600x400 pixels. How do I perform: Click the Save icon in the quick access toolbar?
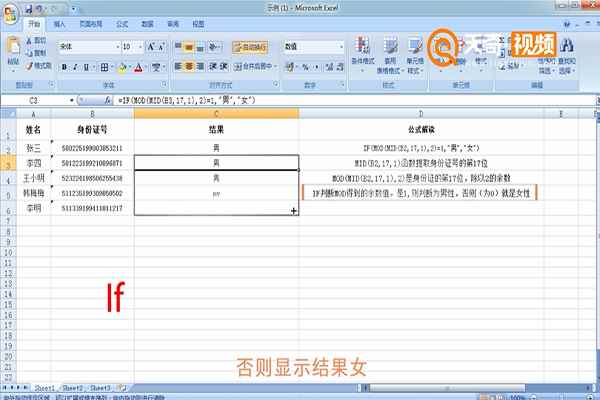point(29,8)
